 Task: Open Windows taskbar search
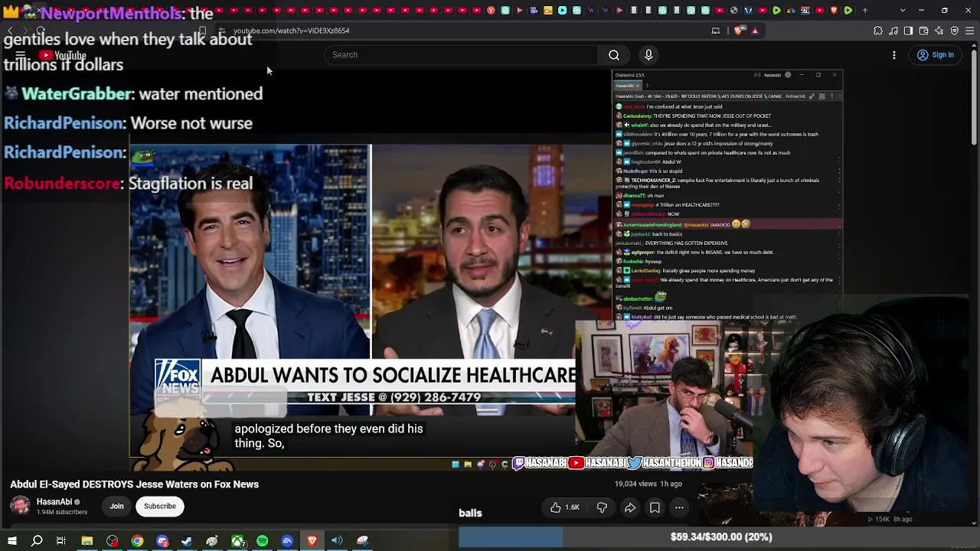[37, 541]
